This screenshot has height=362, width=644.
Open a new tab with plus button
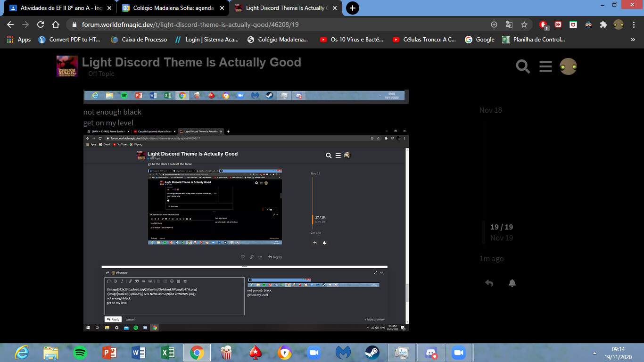[352, 8]
